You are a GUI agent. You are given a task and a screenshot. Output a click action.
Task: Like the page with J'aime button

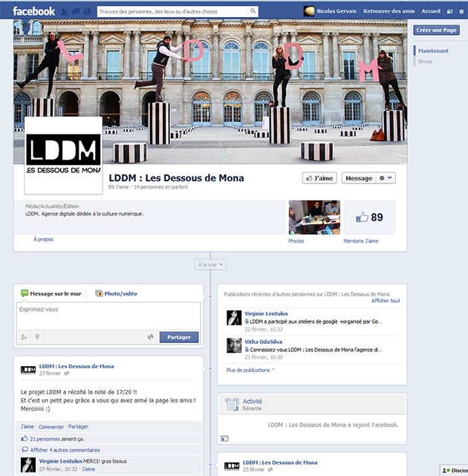[319, 178]
